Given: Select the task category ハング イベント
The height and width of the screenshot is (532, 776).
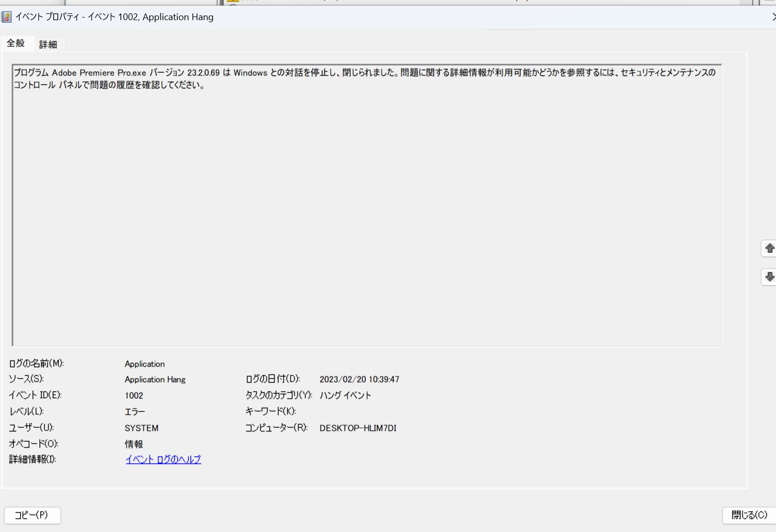Looking at the screenshot, I should (345, 395).
